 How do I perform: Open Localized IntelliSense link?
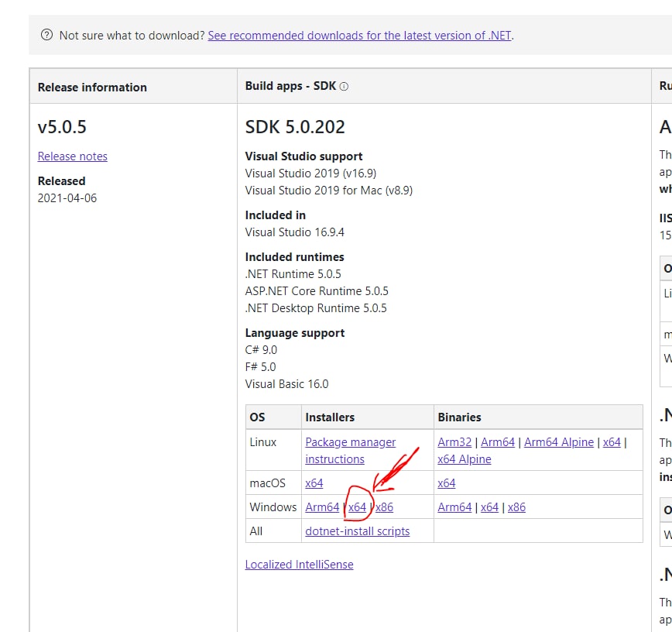pyautogui.click(x=299, y=565)
